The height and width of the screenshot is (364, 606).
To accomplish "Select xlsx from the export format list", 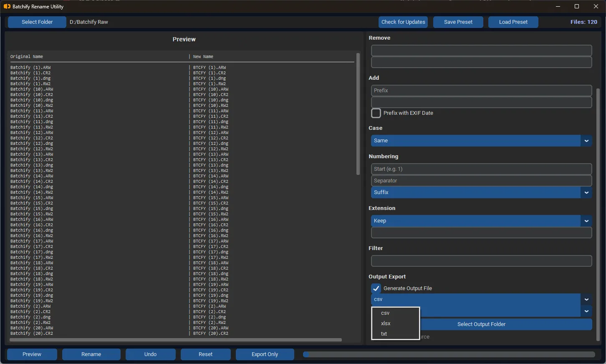I will [386, 323].
